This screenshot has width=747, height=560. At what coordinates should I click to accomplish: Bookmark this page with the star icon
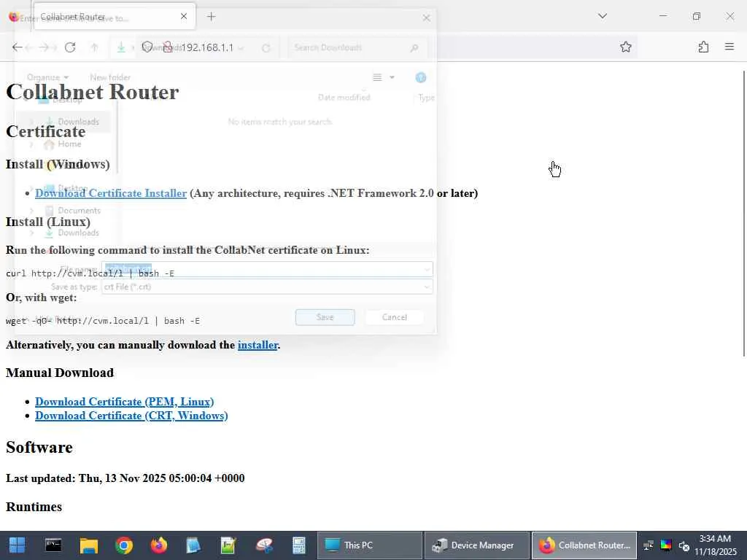tap(625, 47)
